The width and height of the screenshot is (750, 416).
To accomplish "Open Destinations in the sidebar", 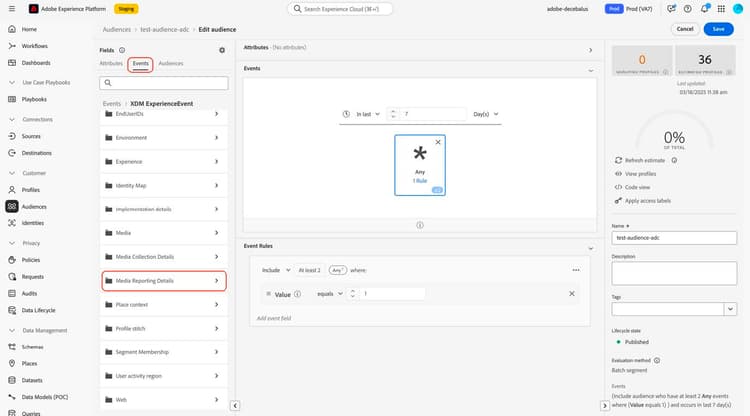I will 36,153.
